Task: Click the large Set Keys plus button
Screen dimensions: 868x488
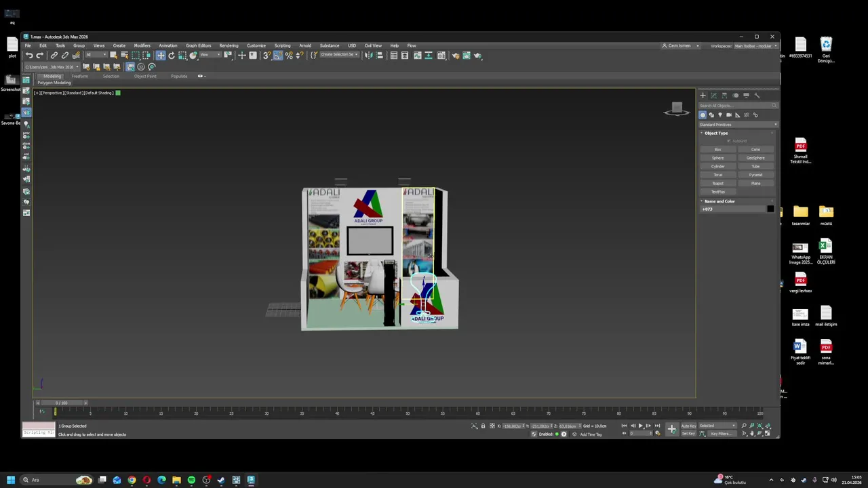Action: [x=671, y=429]
